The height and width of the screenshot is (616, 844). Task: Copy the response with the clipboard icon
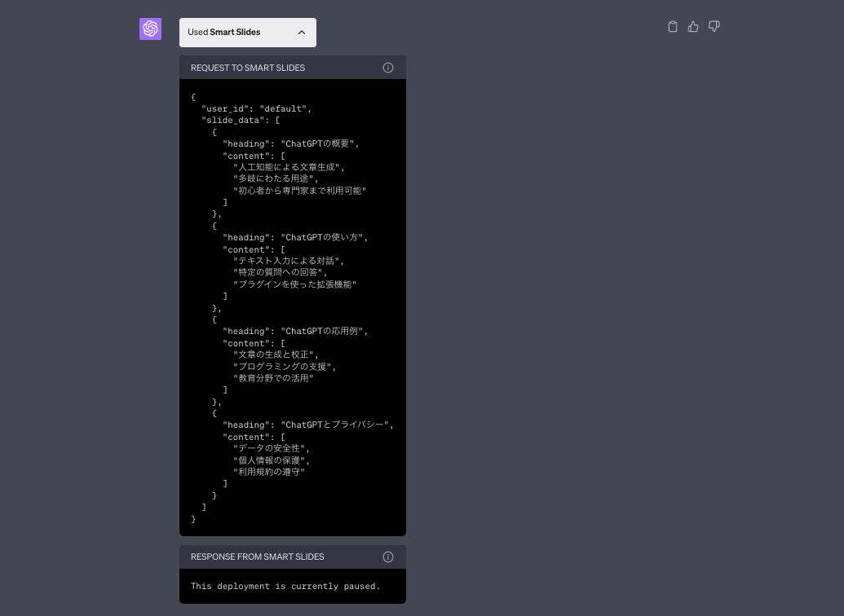point(673,27)
